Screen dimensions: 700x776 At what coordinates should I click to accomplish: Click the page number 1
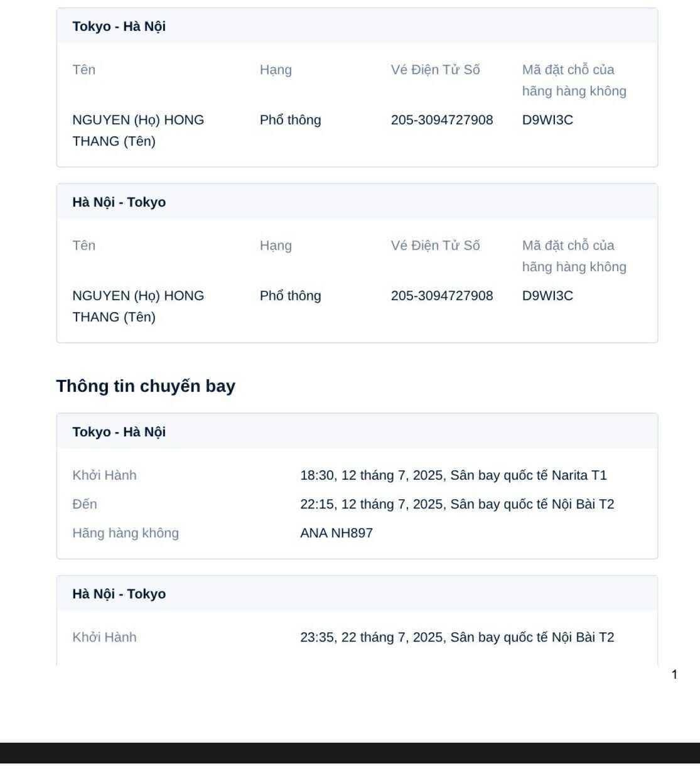click(x=674, y=674)
